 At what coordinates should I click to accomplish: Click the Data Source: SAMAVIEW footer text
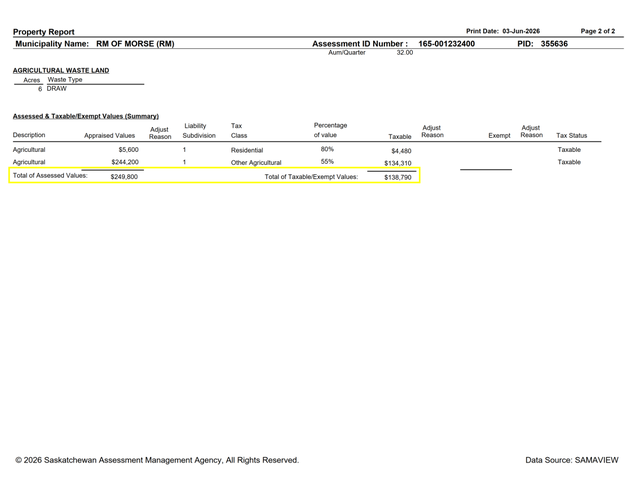572,460
